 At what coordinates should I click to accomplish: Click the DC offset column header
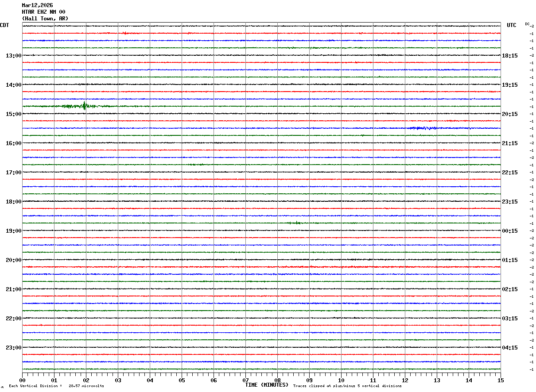(528, 24)
